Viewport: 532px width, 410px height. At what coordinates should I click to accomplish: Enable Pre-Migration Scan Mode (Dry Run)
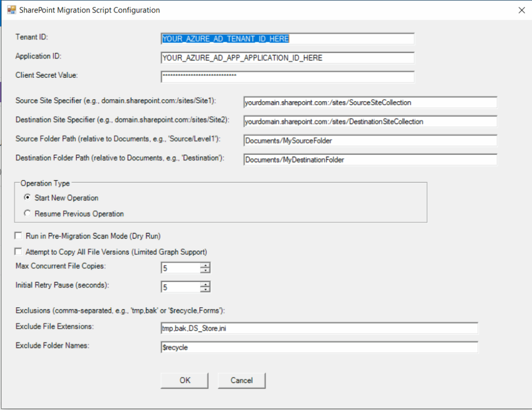click(x=19, y=236)
